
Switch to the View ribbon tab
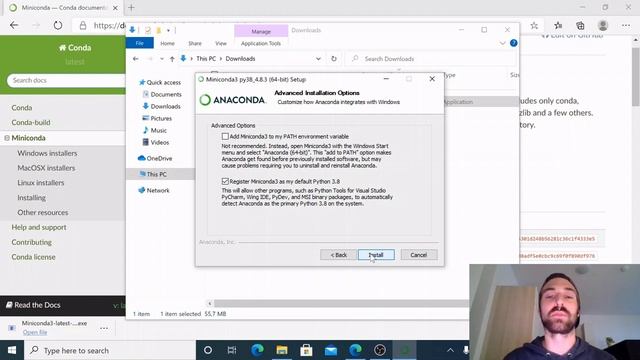coord(221,43)
